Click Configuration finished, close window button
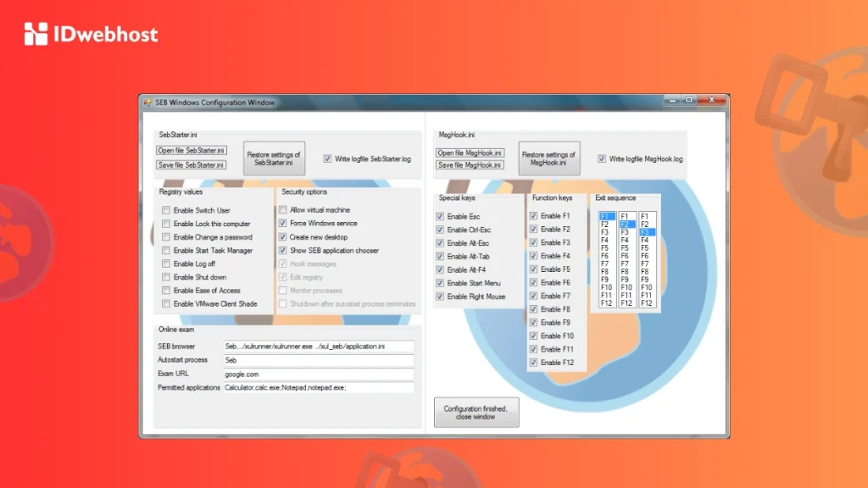Viewport: 868px width, 488px height. 476,413
